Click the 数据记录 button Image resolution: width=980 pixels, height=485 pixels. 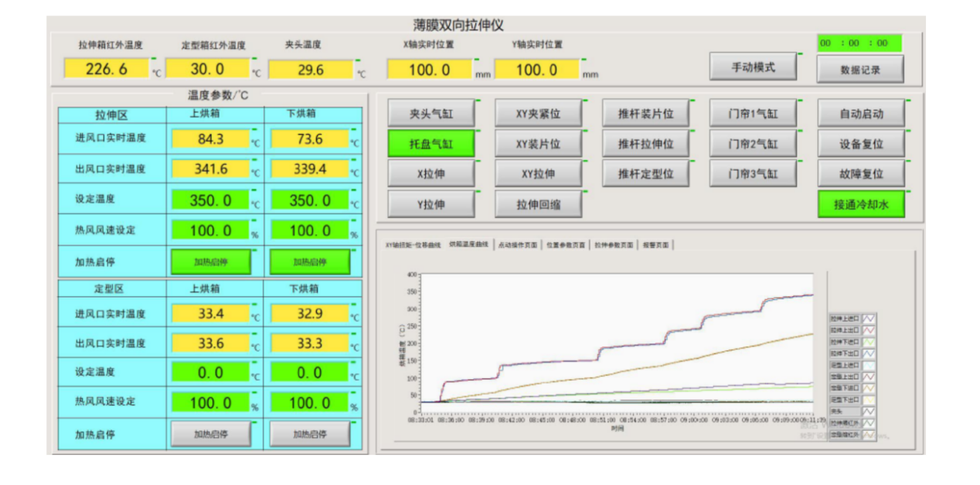[x=860, y=70]
